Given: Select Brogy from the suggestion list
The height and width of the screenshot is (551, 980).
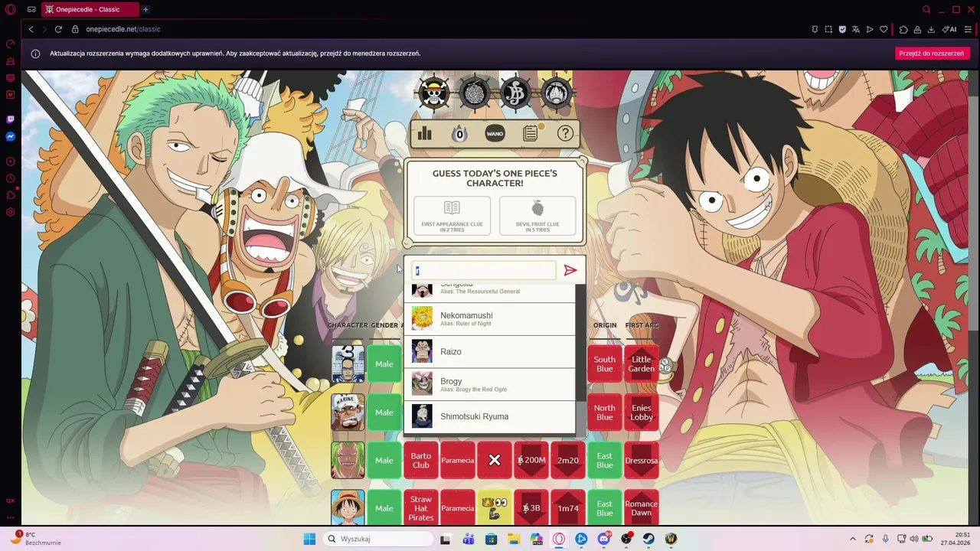Looking at the screenshot, I should pos(490,384).
